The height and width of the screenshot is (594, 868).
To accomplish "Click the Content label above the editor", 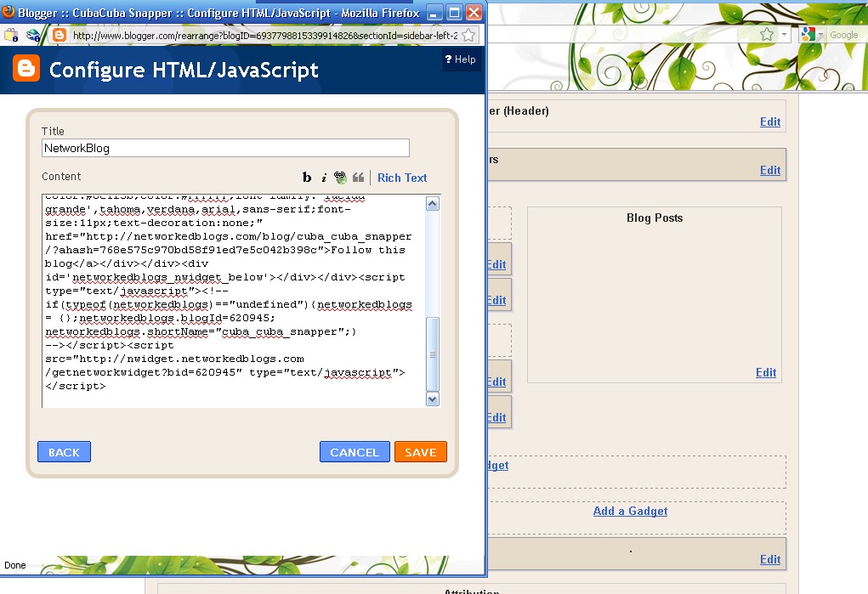I will [x=61, y=176].
